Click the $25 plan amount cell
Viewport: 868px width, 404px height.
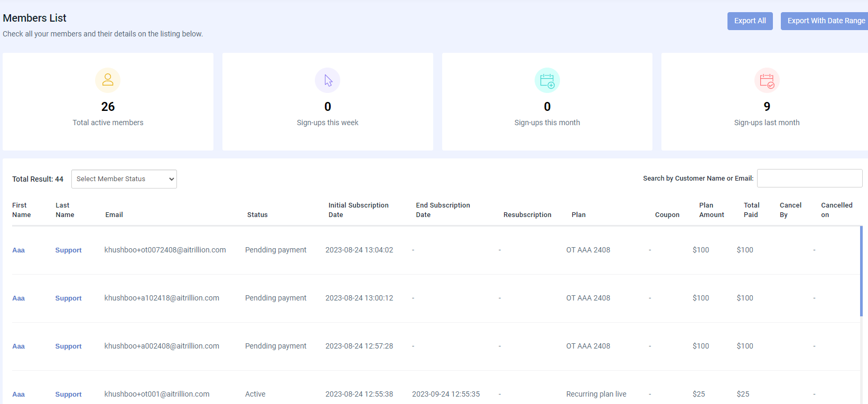pos(699,394)
